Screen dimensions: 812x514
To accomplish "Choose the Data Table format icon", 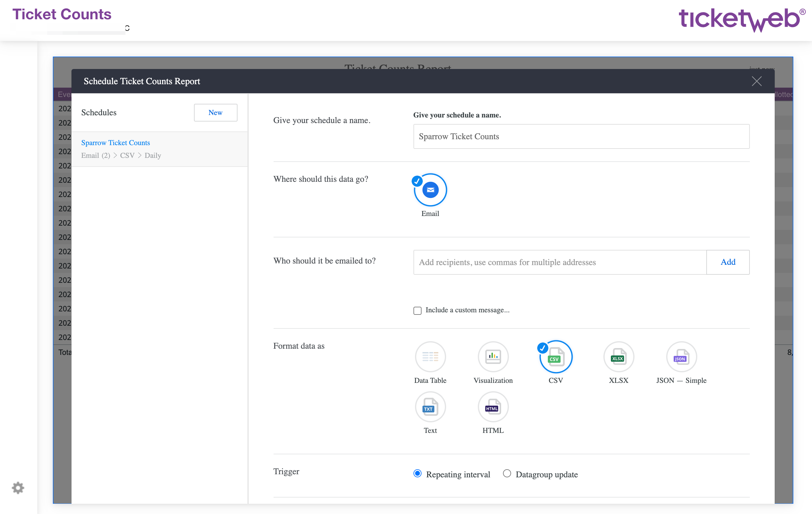I will [x=430, y=356].
